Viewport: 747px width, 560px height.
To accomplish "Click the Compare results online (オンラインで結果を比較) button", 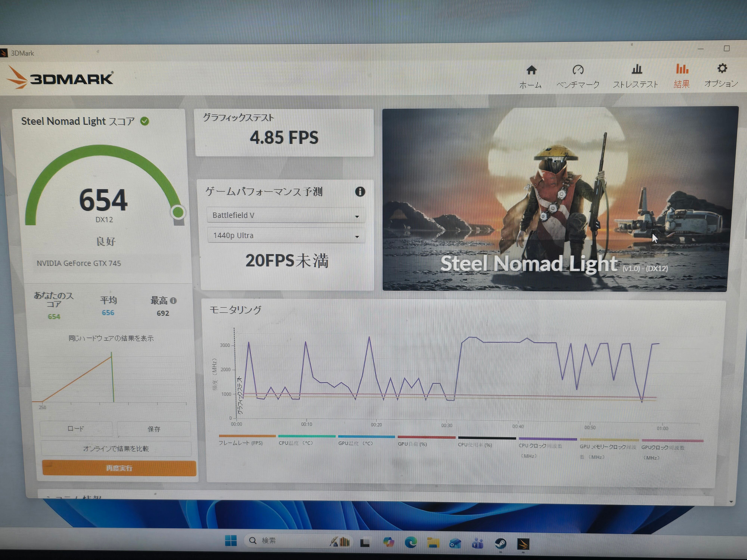I will (116, 449).
